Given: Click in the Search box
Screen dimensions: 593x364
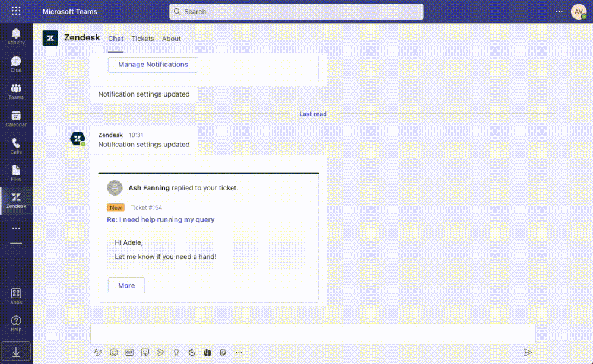Looking at the screenshot, I should tap(296, 12).
